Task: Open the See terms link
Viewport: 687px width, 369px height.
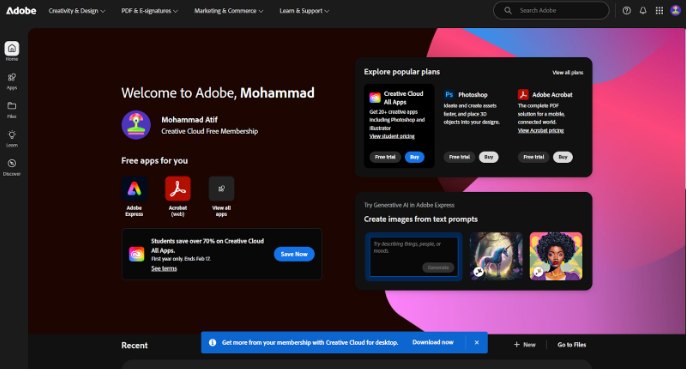Action: coord(164,269)
